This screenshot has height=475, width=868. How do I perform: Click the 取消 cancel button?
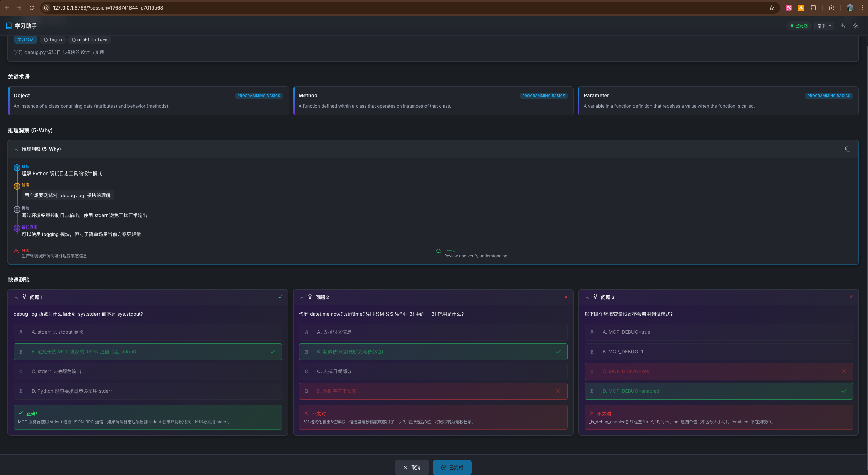412,468
